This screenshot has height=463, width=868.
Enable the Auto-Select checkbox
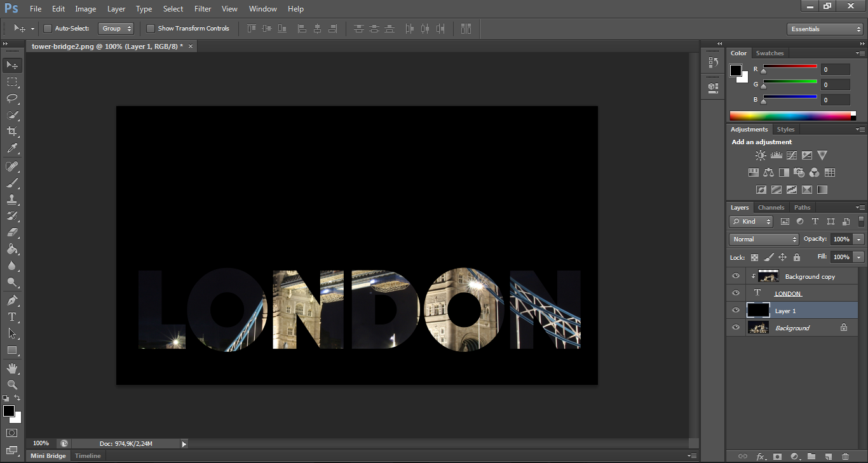(48, 29)
